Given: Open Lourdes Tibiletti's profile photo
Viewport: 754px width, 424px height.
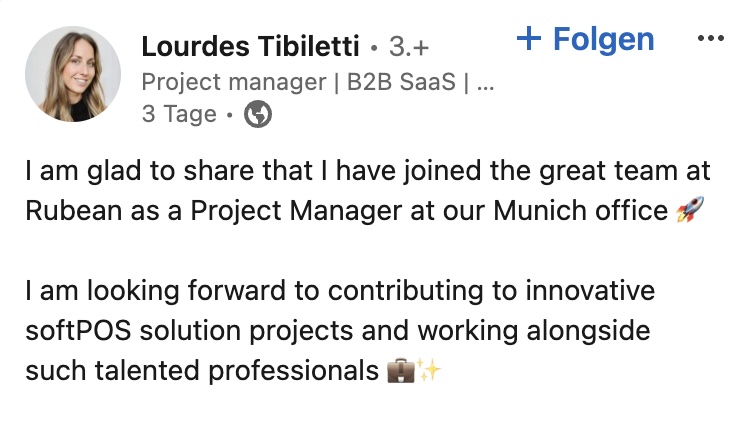Looking at the screenshot, I should tap(72, 74).
